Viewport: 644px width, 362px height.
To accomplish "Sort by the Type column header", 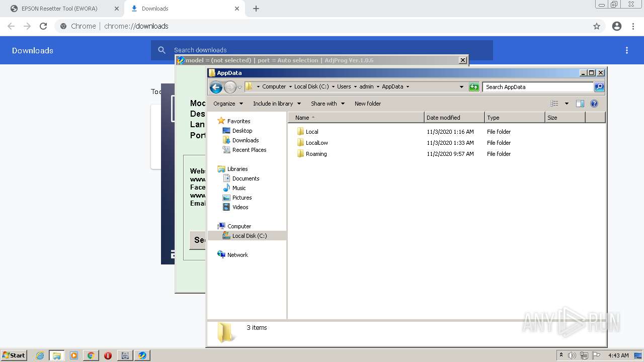I will [x=515, y=118].
